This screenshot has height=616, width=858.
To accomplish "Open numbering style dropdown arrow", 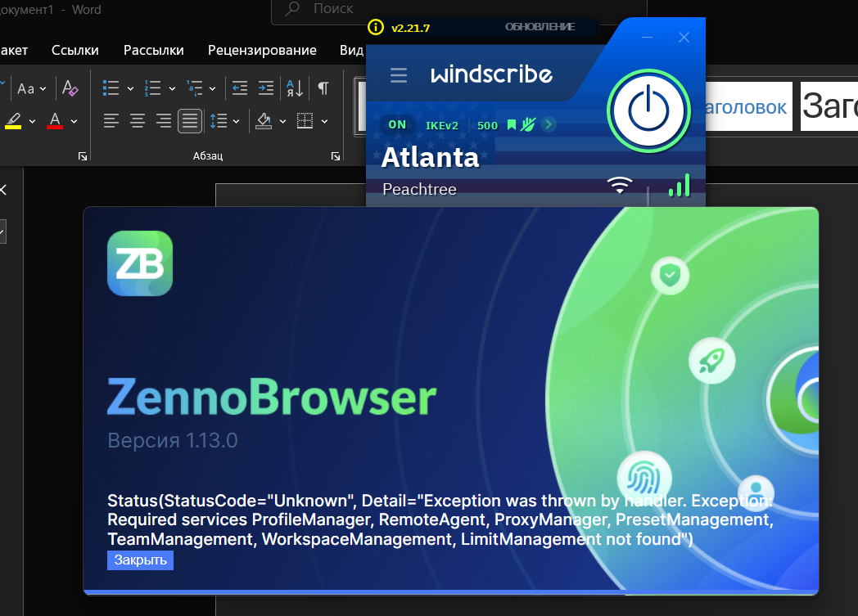I will point(172,88).
